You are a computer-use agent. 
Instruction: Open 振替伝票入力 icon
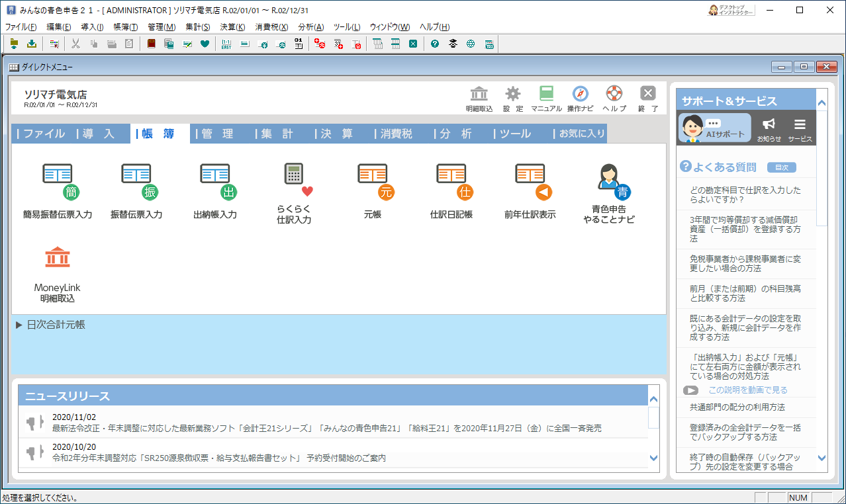tap(136, 191)
